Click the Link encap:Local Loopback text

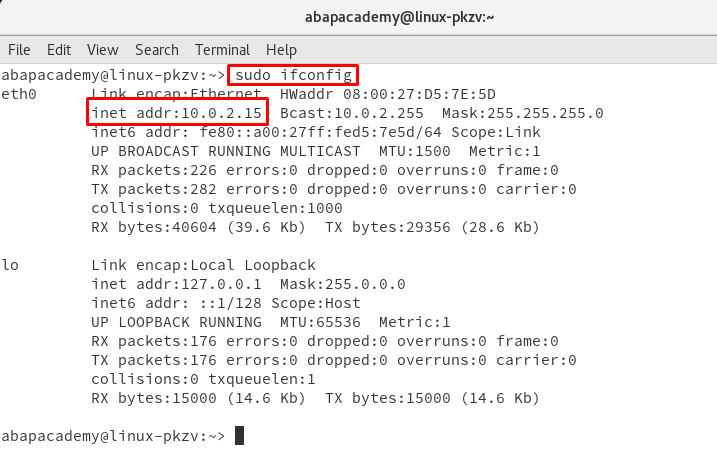point(203,265)
